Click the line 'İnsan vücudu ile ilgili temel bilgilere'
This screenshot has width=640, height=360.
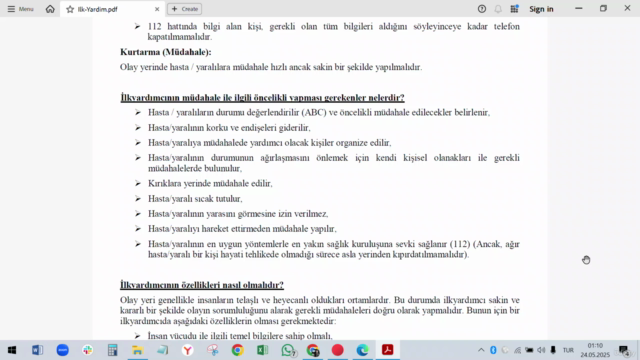click(240, 336)
